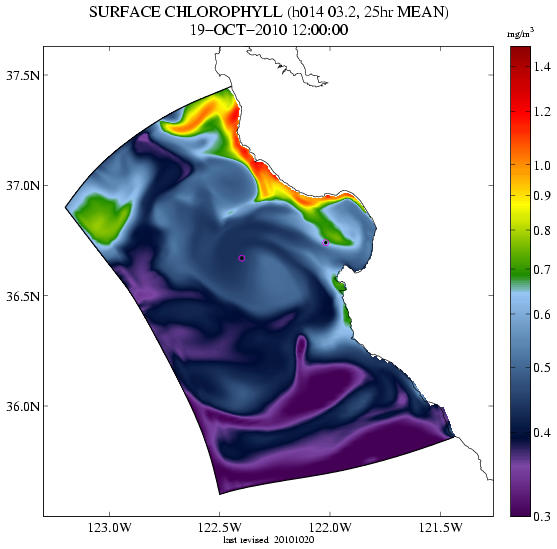This screenshot has width=557, height=549.
Task: Click the 123.0W longitude label
Action: pyautogui.click(x=109, y=527)
